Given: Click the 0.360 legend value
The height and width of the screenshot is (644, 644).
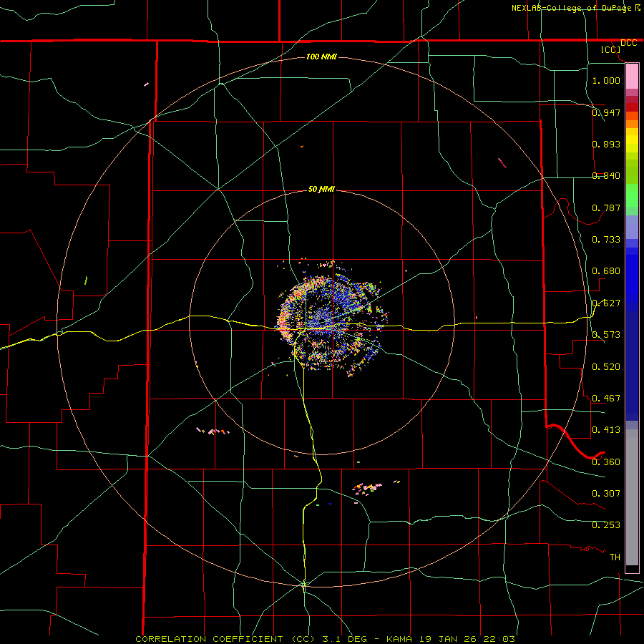Looking at the screenshot, I should [x=606, y=462].
